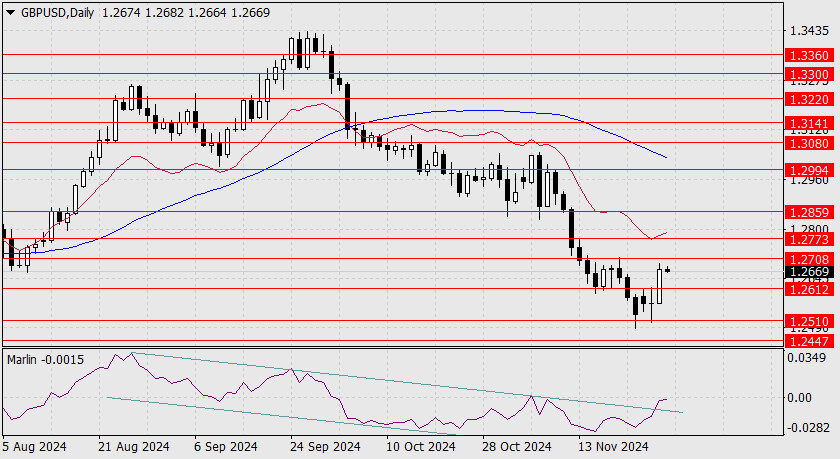840x459 pixels.
Task: Click the 10 Oct 2024 date label
Action: click(421, 446)
